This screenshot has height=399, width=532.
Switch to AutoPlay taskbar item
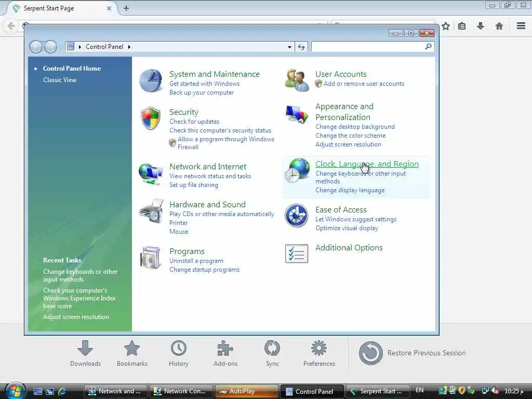coord(247,391)
